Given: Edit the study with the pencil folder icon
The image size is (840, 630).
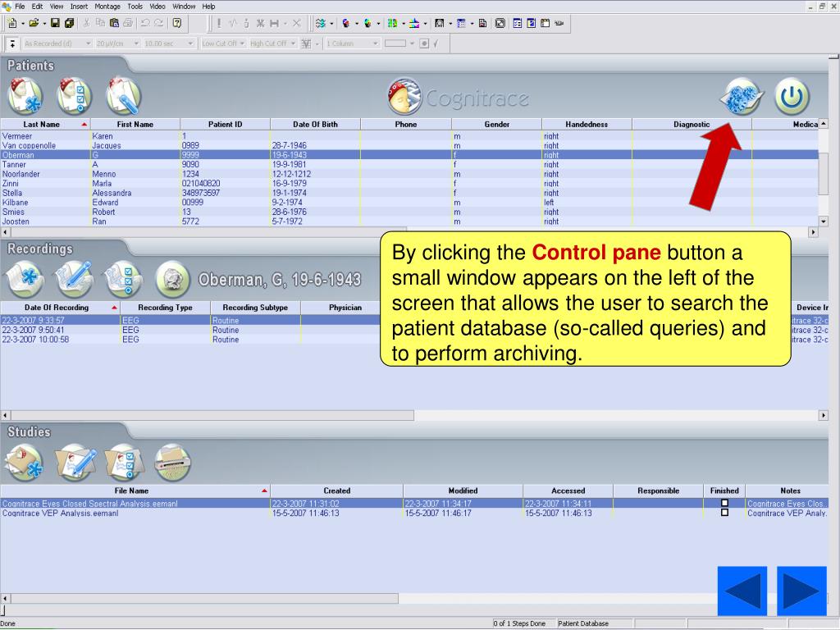Looking at the screenshot, I should click(75, 463).
